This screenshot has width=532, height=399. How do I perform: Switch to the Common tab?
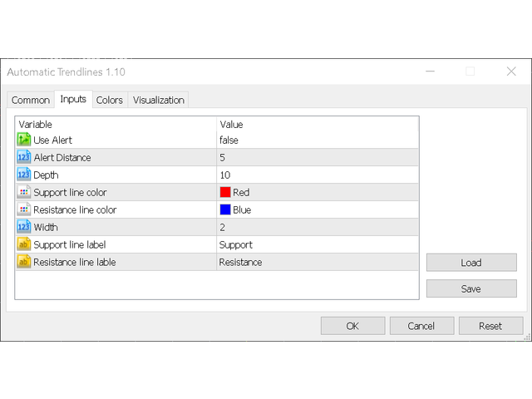coord(31,100)
